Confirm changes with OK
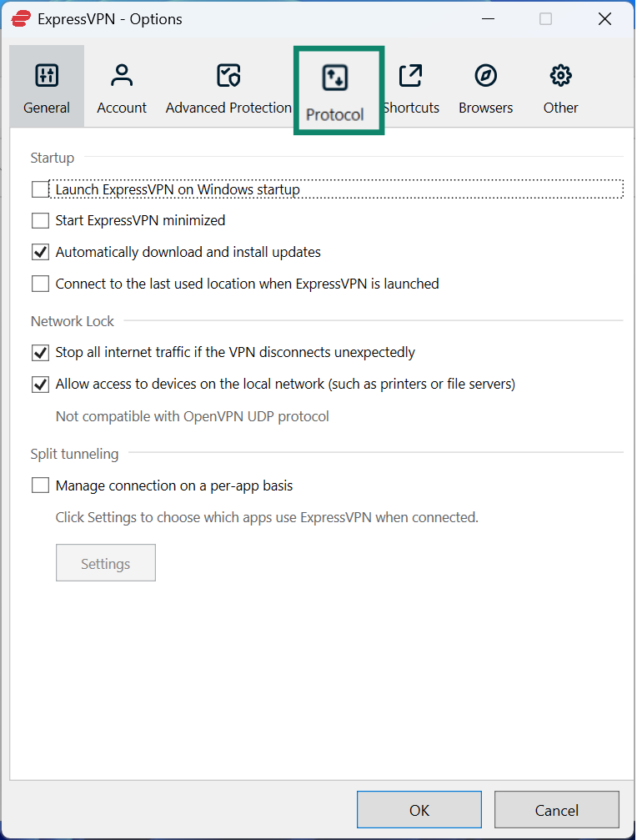The image size is (642, 840). pyautogui.click(x=419, y=809)
